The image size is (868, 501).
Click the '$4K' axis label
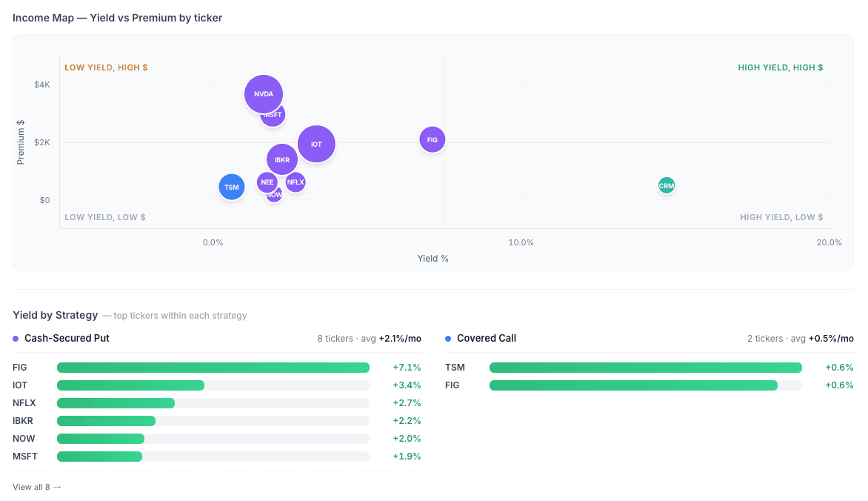click(x=42, y=84)
